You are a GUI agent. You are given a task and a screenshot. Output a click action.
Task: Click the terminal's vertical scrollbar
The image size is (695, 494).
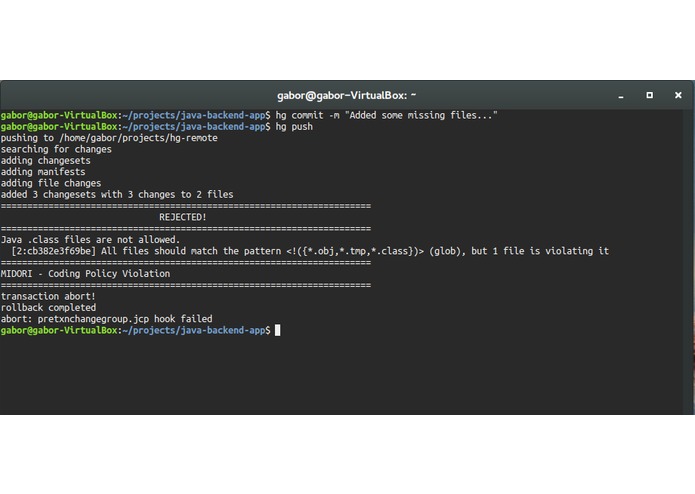[688, 262]
